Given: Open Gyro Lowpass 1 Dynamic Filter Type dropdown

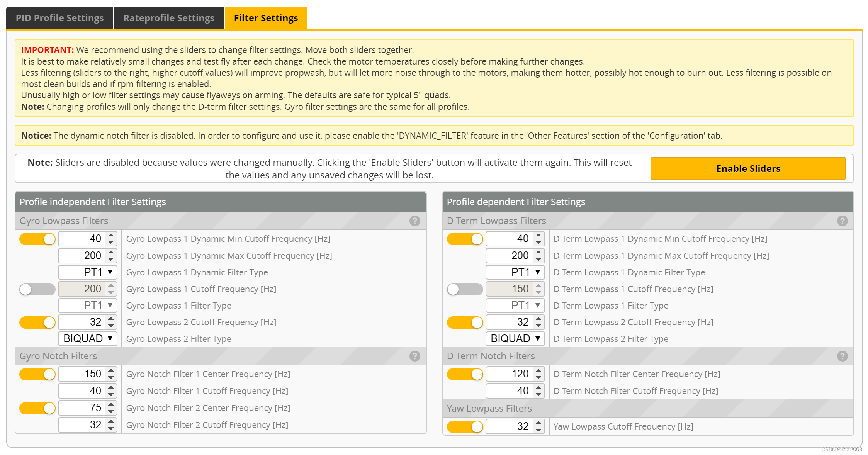Looking at the screenshot, I should click(88, 272).
